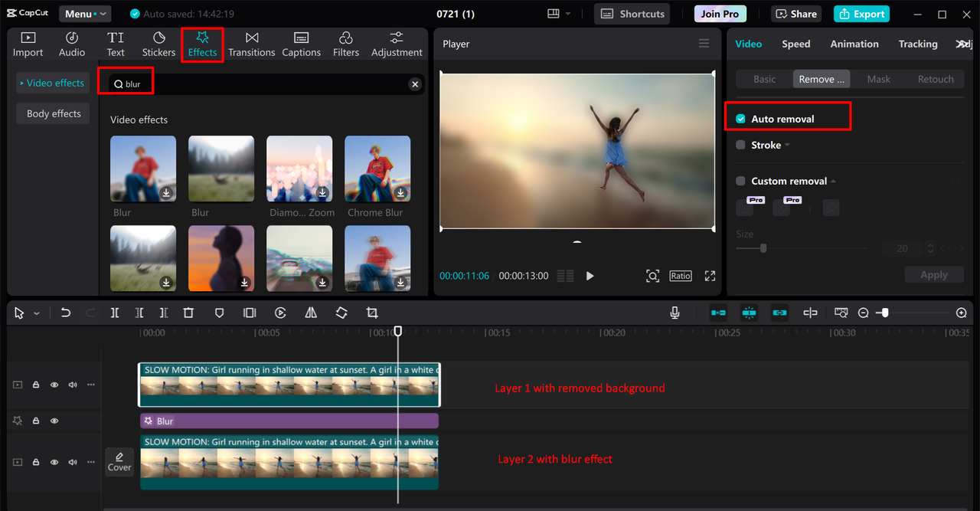Expand the Stroke options arrow
The width and height of the screenshot is (980, 511).
[x=787, y=146]
